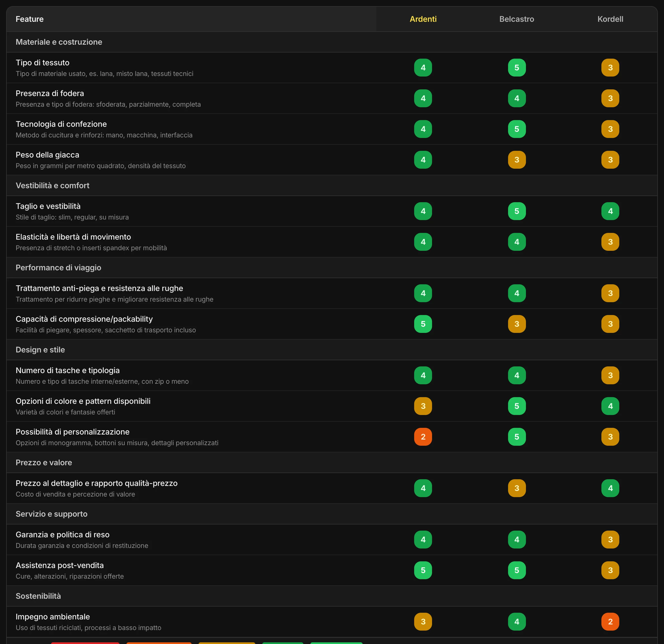Click Ardenti's orange score 2 for personalizzazione
The height and width of the screenshot is (644, 664).
pos(423,437)
